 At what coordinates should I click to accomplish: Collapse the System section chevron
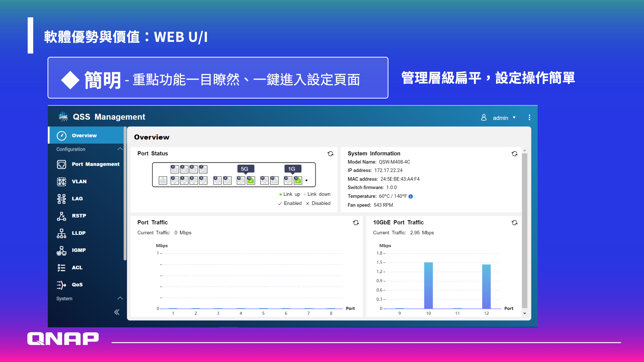click(x=120, y=298)
